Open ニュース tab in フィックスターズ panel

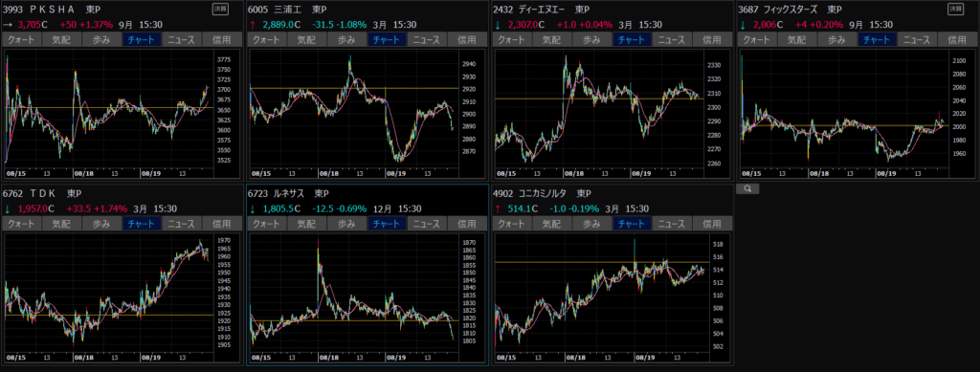[917, 40]
